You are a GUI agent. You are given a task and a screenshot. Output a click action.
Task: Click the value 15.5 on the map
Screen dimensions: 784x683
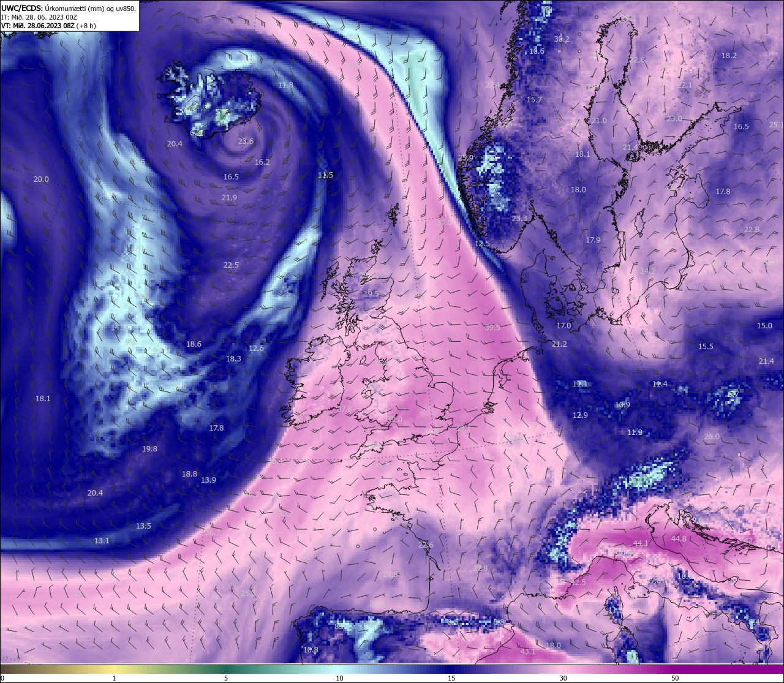tap(706, 347)
